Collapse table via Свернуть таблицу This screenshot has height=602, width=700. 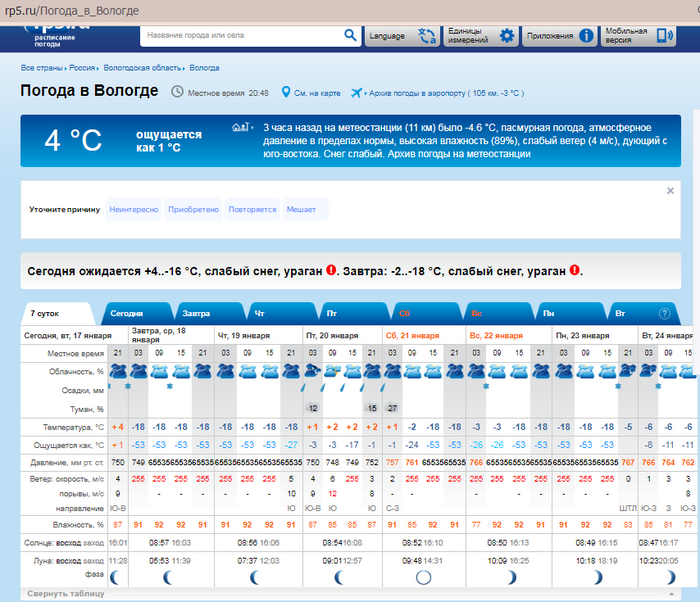point(66,594)
